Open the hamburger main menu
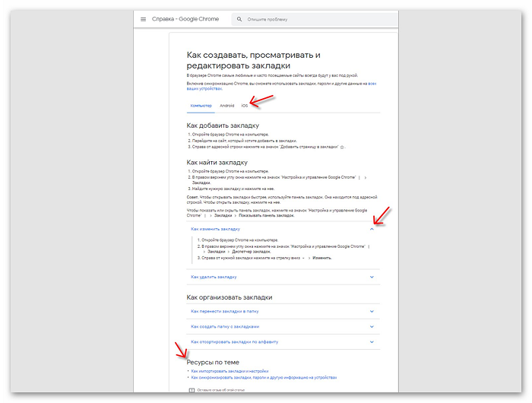The width and height of the screenshot is (532, 403). click(143, 19)
